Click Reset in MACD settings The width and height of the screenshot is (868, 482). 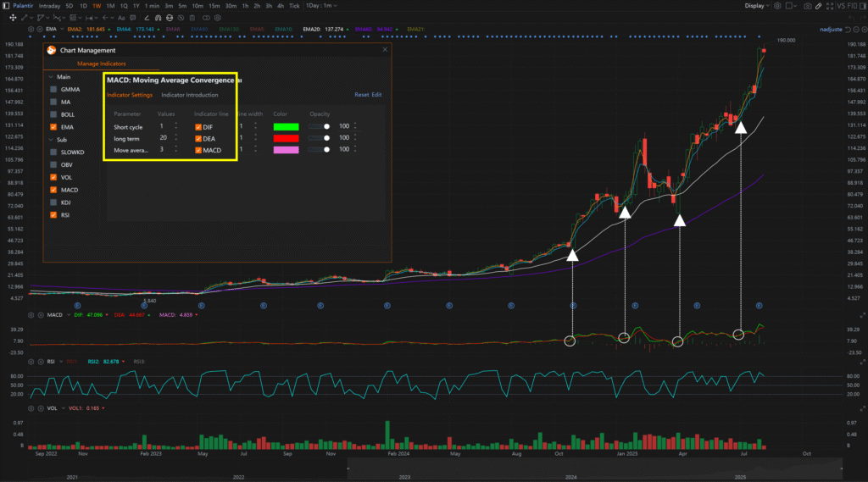(x=361, y=95)
